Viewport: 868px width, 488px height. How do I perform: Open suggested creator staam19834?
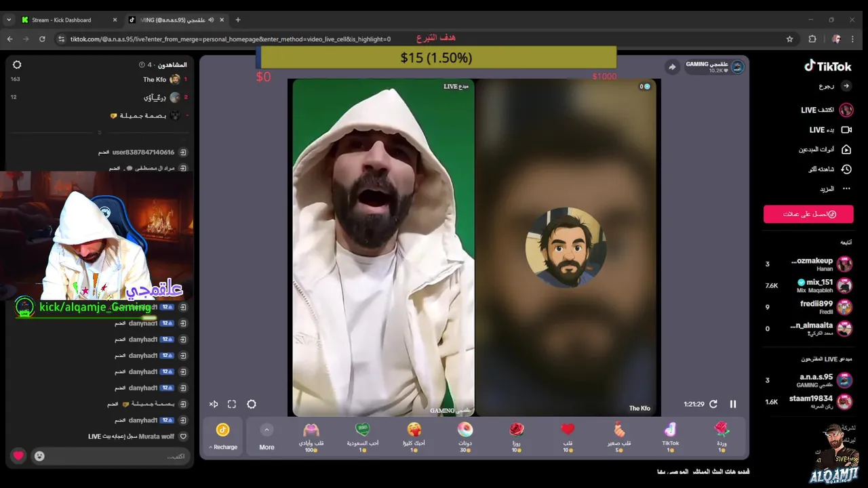point(808,401)
